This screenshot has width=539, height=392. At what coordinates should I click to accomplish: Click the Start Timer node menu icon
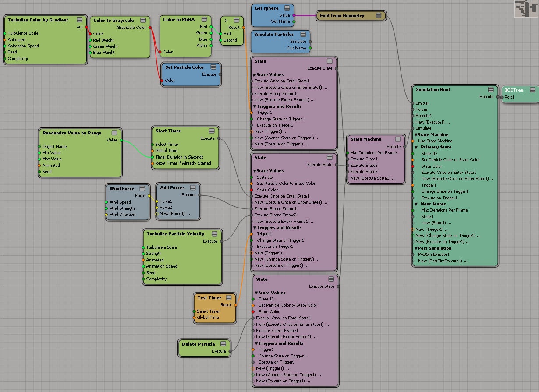[212, 131]
